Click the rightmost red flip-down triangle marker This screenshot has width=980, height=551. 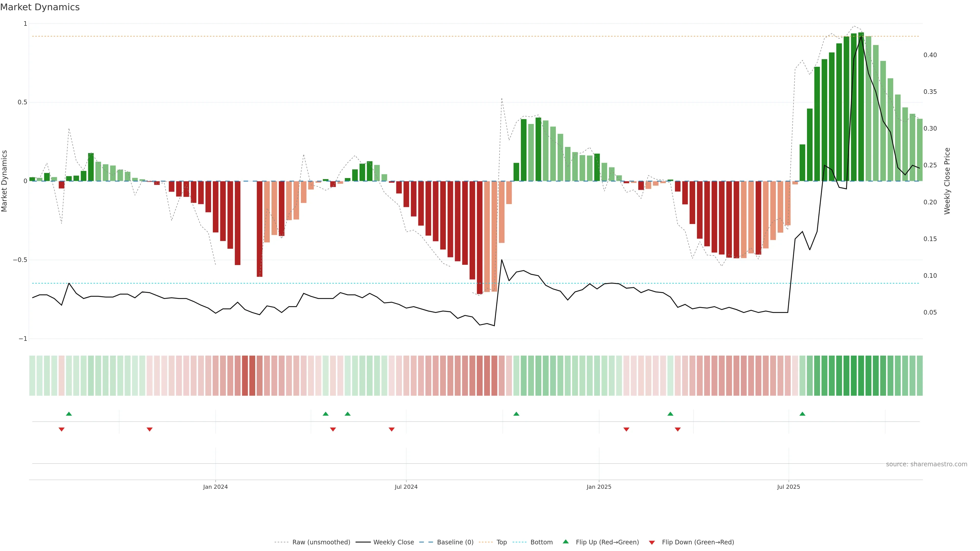click(x=678, y=429)
